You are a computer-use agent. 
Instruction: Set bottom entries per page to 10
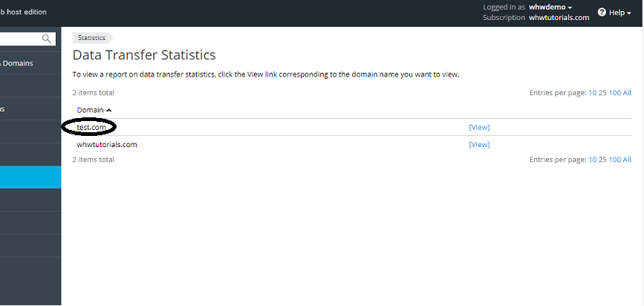click(x=592, y=160)
